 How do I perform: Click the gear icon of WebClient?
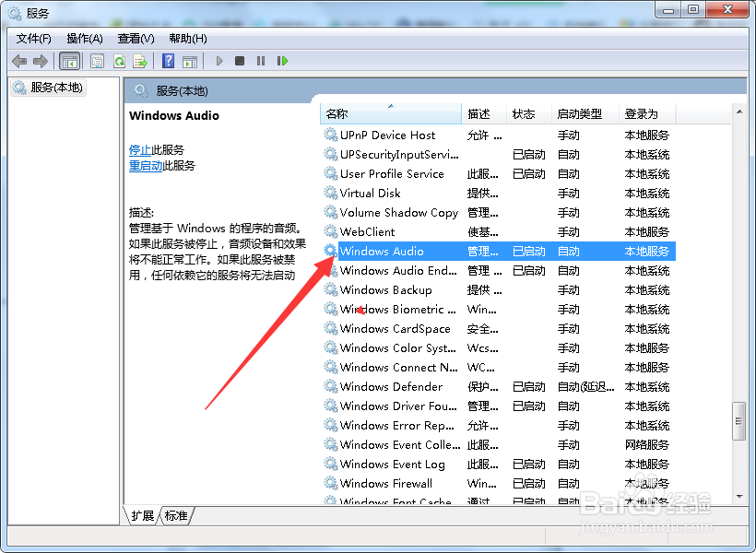click(x=330, y=231)
